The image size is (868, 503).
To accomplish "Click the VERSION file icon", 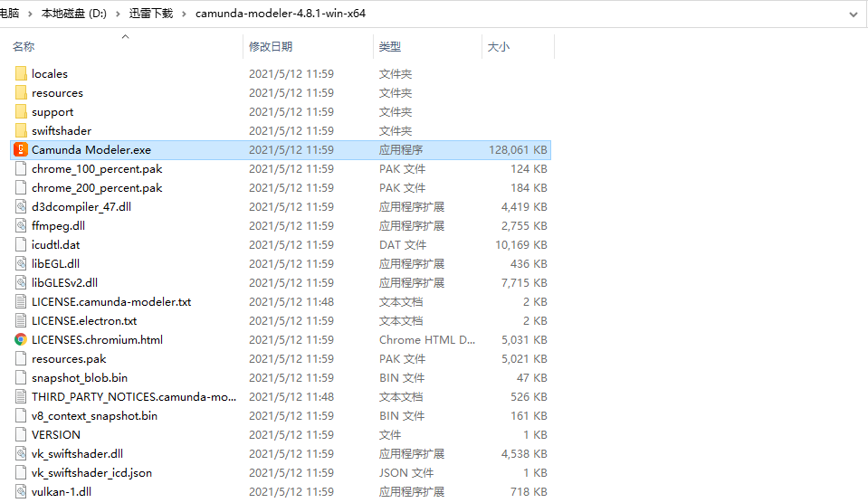I will (21, 434).
